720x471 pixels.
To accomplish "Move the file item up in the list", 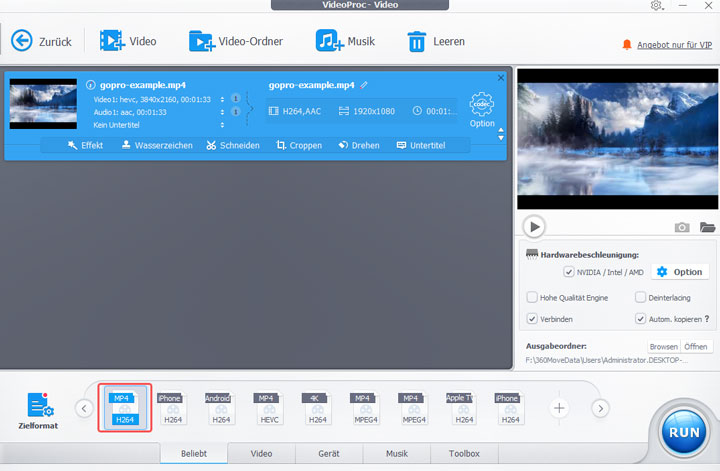I will [x=501, y=130].
